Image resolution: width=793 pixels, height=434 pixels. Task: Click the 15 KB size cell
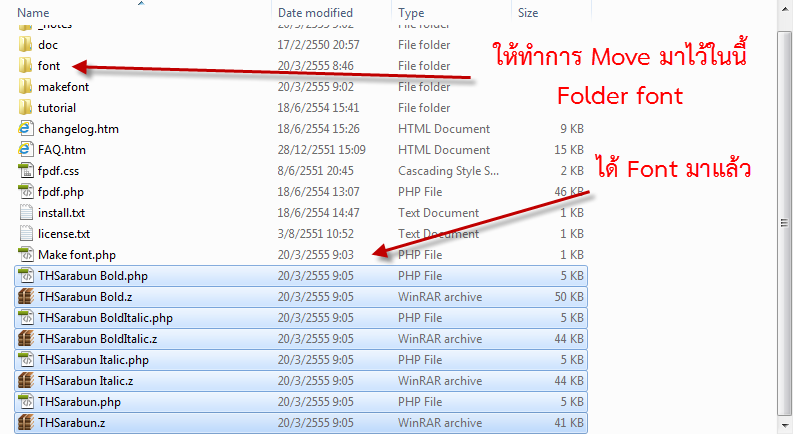[569, 150]
